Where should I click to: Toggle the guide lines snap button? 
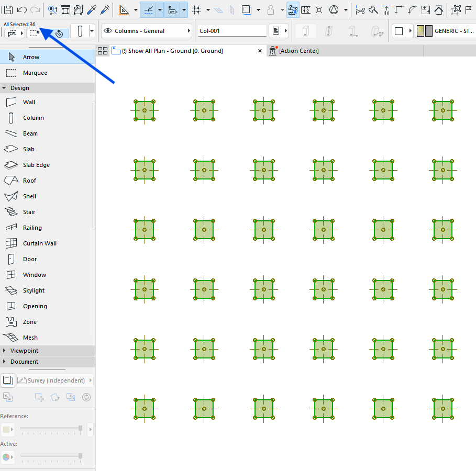149,9
